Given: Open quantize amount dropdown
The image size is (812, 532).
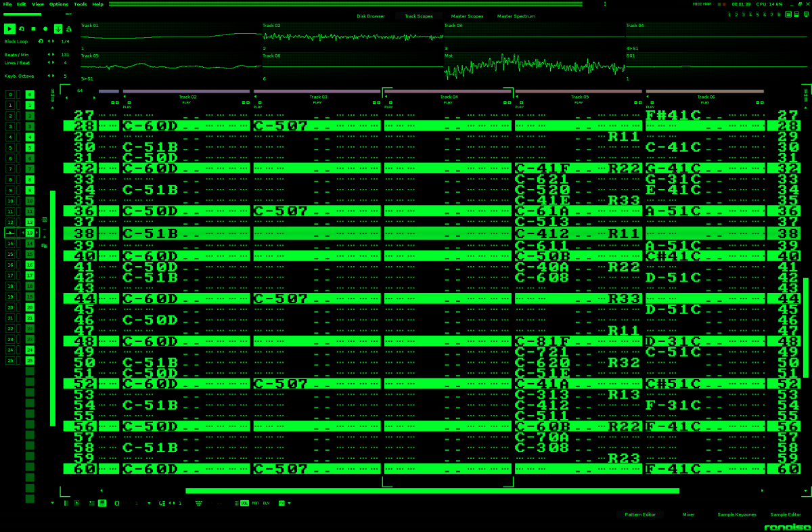Looking at the screenshot, I should (149, 503).
